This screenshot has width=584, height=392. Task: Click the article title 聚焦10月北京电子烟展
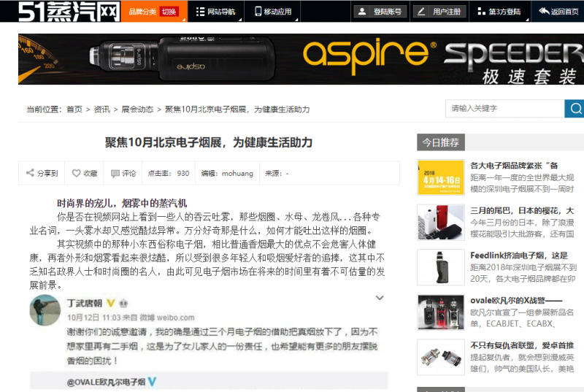coord(209,142)
